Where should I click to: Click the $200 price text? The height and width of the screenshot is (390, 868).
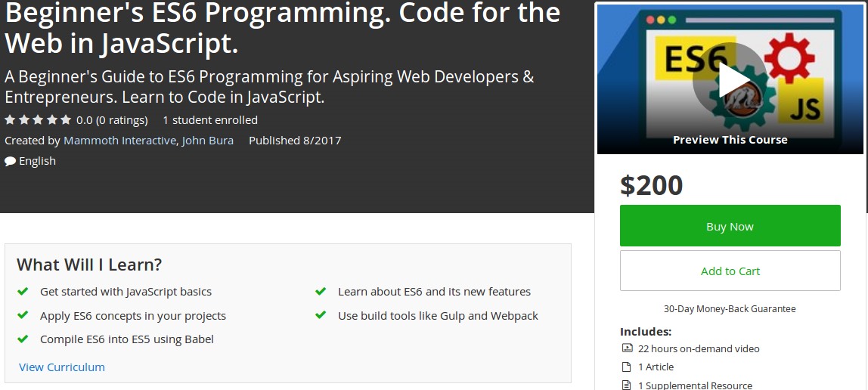point(652,185)
